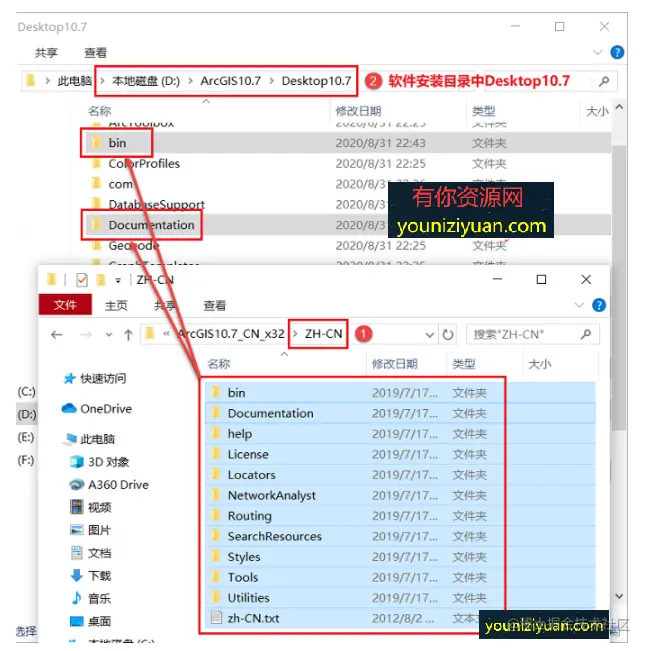
Task: Select the Locators folder in ZH-CN list
Action: tap(400, 475)
